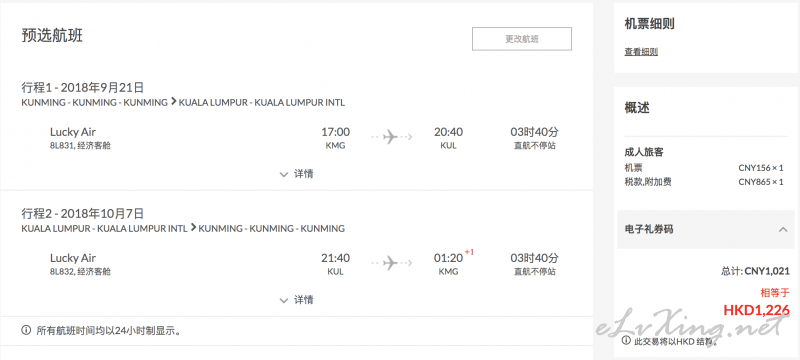Click the info icon beside the 24小时制 note

pos(26,331)
